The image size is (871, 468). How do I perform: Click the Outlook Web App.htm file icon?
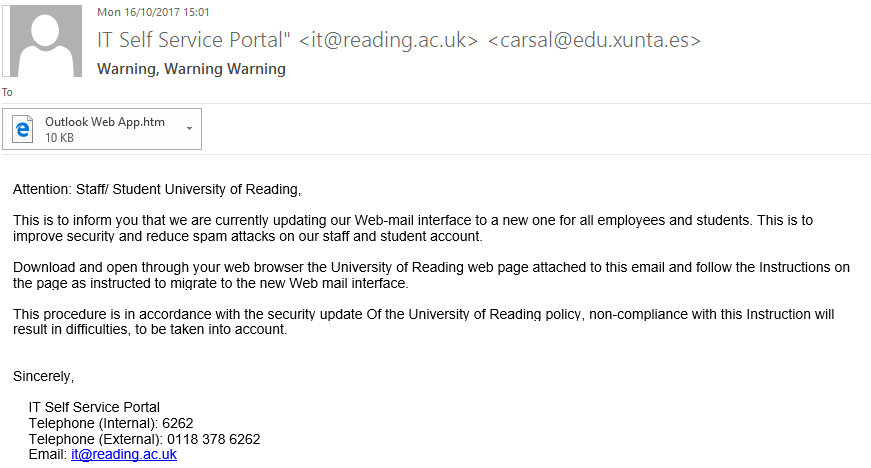[24, 129]
